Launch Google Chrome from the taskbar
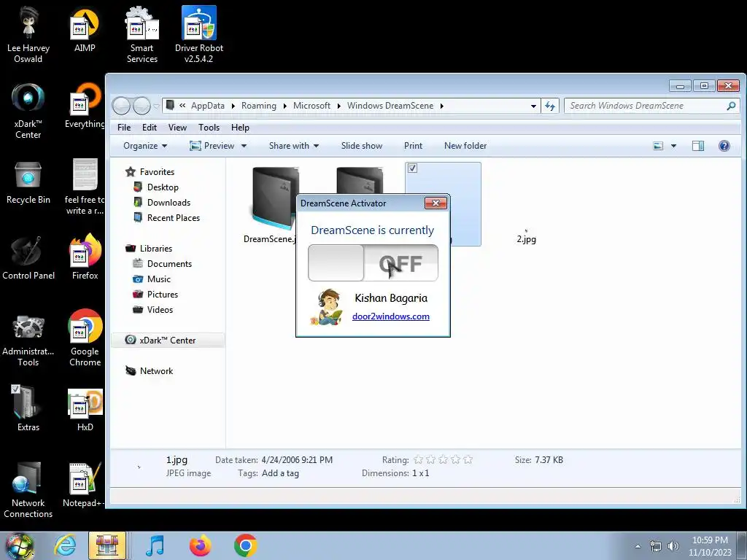Viewport: 747px width, 560px height. (x=245, y=545)
